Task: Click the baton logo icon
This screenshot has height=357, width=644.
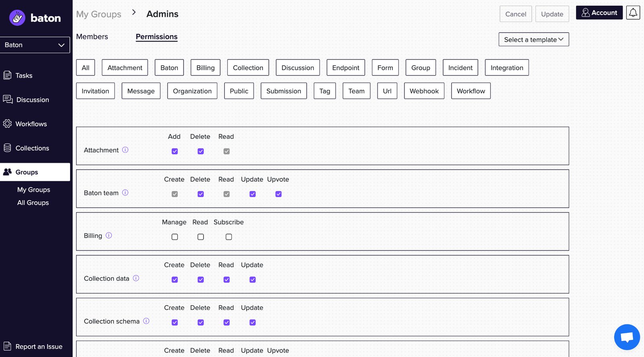Action: tap(17, 18)
